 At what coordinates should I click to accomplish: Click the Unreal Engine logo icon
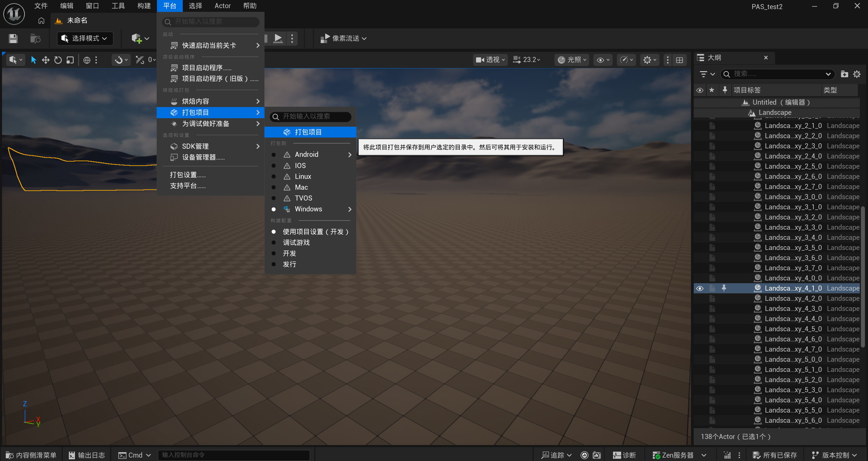coord(14,14)
